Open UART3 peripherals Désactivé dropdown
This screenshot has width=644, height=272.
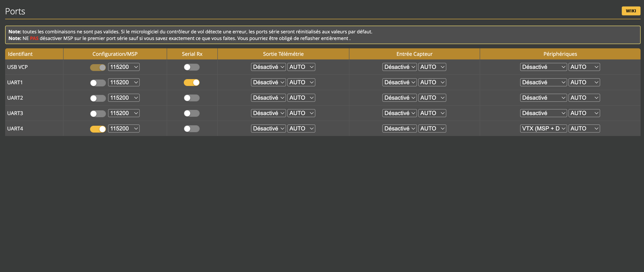(x=543, y=113)
